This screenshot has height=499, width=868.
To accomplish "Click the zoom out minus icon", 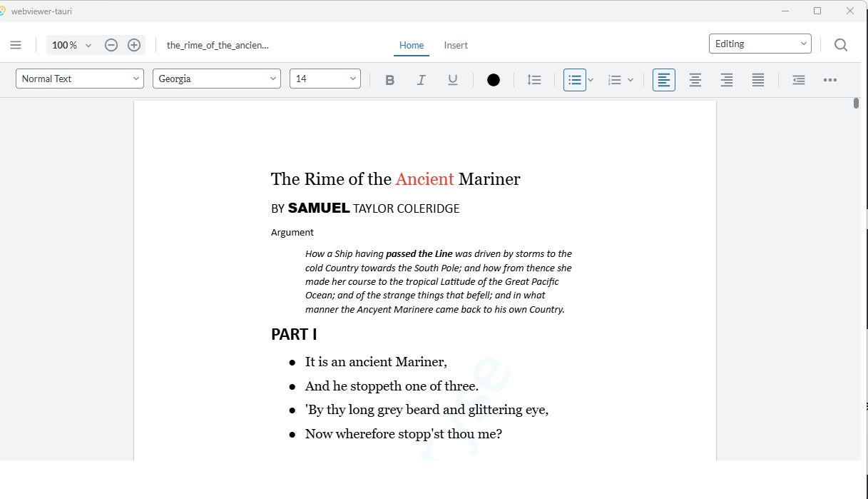I will [x=111, y=45].
